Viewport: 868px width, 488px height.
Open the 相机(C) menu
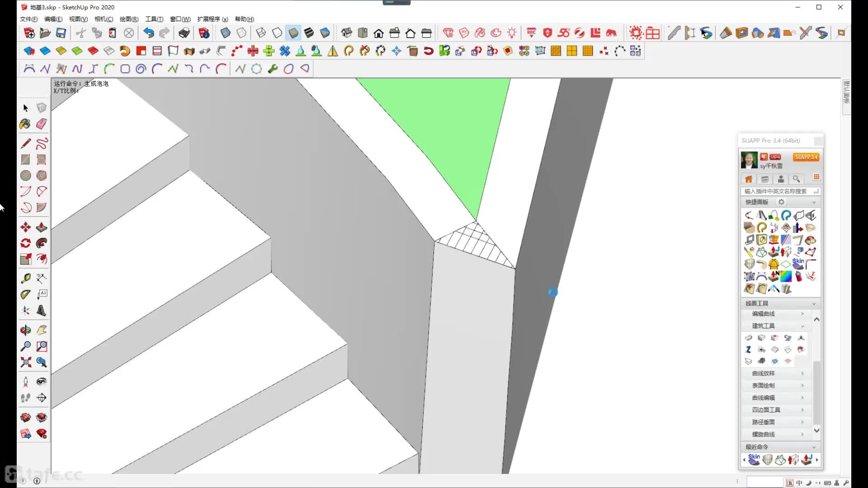104,19
